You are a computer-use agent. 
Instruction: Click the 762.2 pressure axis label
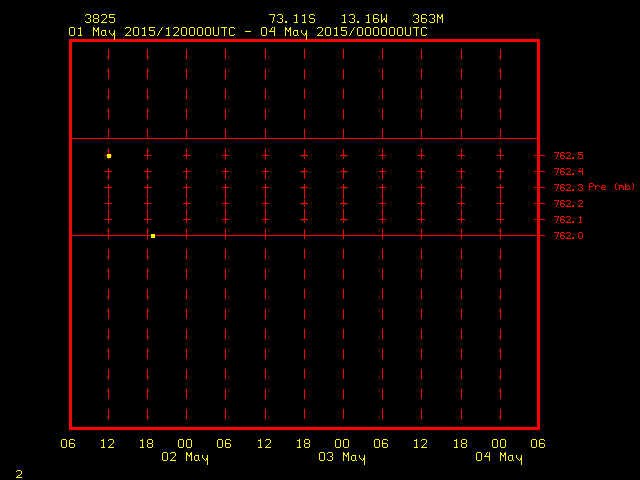(569, 203)
